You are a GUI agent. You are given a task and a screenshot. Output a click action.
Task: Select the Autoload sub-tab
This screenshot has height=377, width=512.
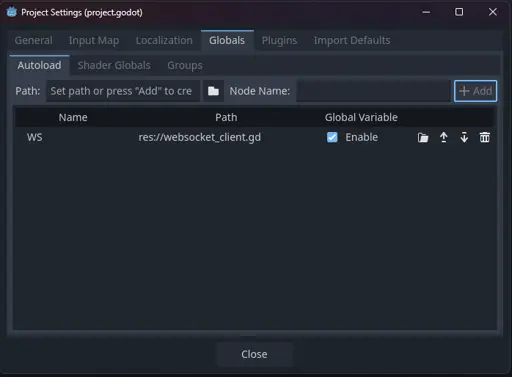click(39, 65)
